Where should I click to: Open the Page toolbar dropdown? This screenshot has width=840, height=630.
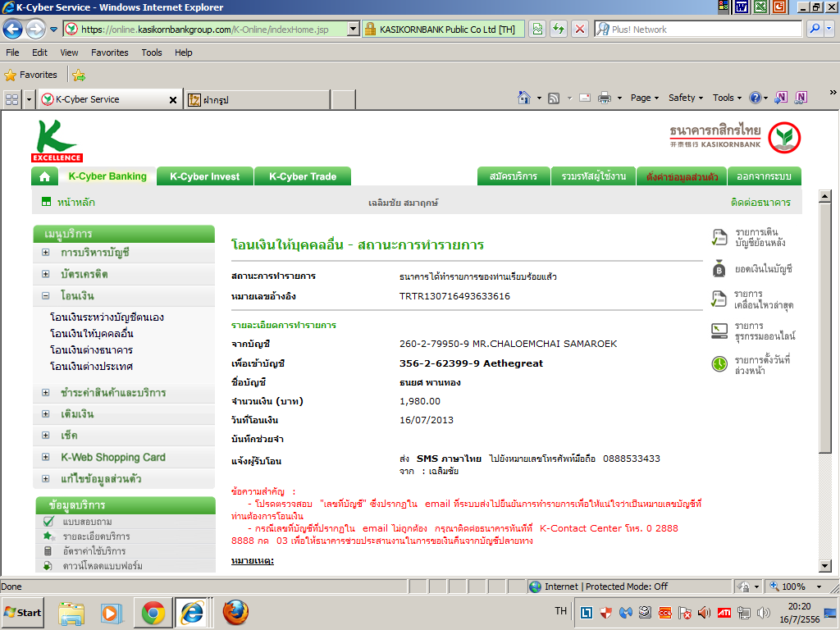tap(645, 98)
